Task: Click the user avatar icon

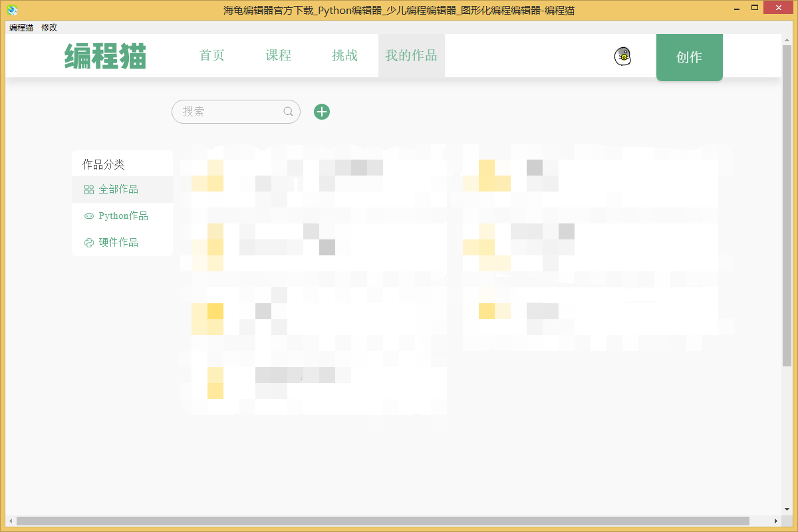Action: click(x=622, y=57)
